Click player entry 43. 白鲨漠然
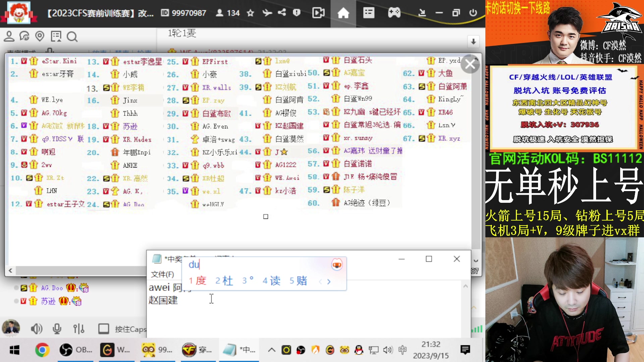 tap(271, 139)
